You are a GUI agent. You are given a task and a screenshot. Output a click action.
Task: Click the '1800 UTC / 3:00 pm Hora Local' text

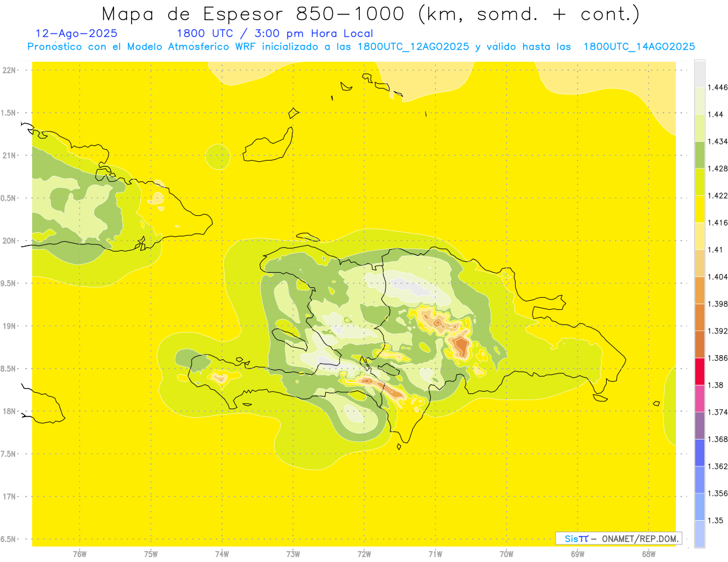coord(275,33)
